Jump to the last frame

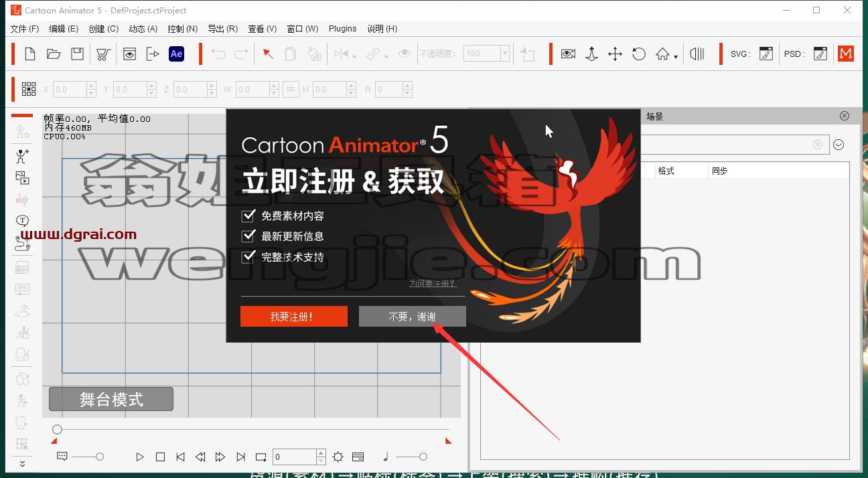(x=240, y=457)
